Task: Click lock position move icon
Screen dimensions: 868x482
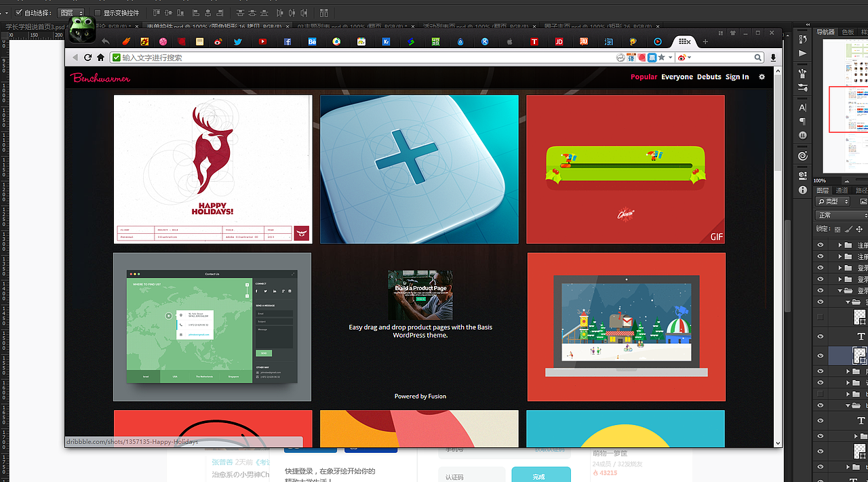Action: [x=859, y=229]
